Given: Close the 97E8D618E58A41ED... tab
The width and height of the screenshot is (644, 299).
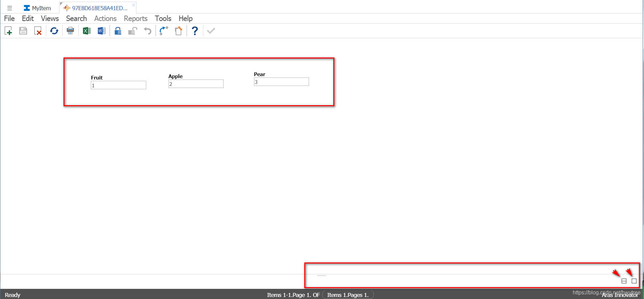Looking at the screenshot, I should pyautogui.click(x=133, y=5).
